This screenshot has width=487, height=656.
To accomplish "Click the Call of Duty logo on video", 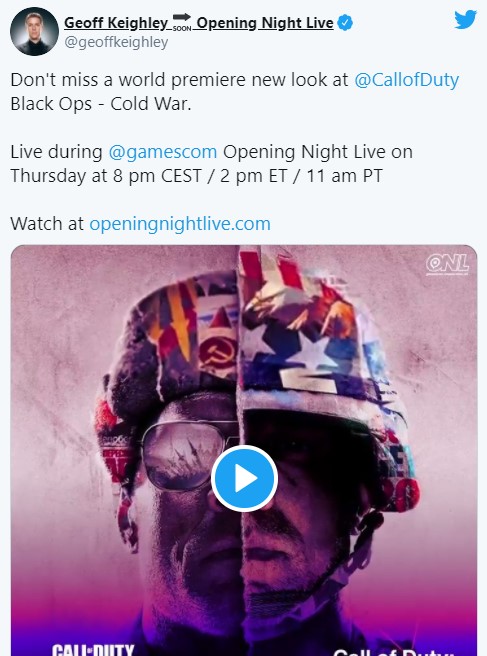I will 93,650.
